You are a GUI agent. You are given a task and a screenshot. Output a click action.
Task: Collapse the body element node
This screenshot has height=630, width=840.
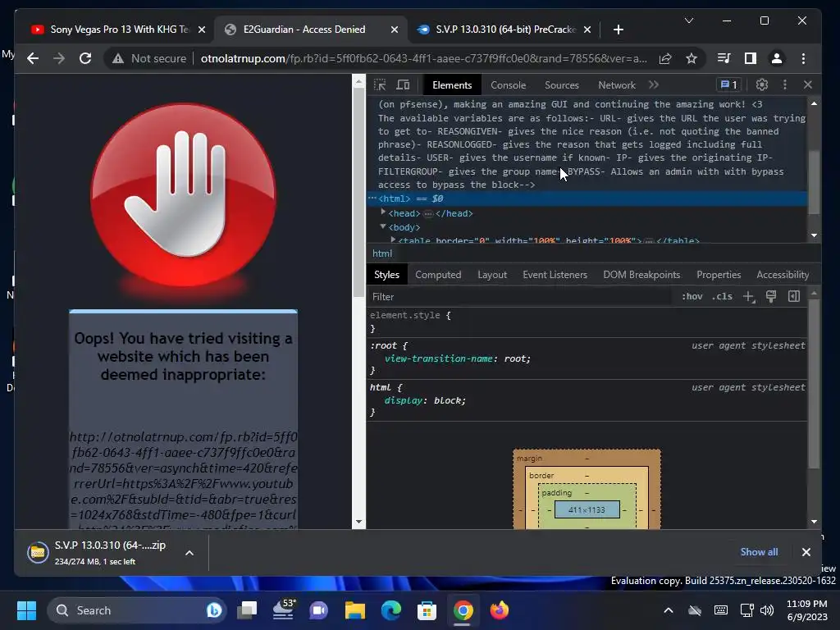[383, 226]
